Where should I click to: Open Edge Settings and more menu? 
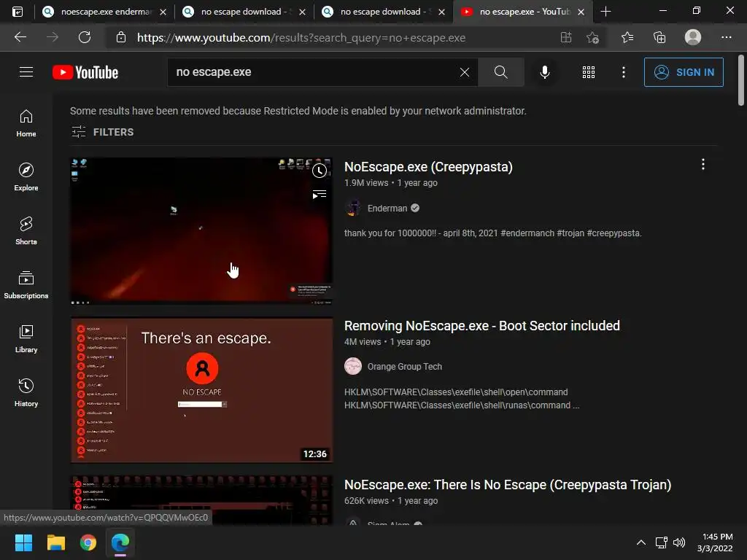(x=726, y=37)
